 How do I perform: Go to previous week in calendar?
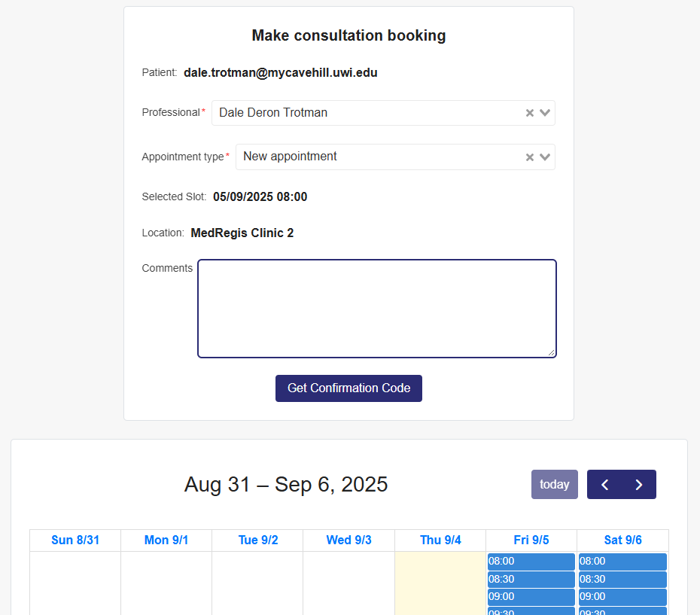click(x=604, y=485)
